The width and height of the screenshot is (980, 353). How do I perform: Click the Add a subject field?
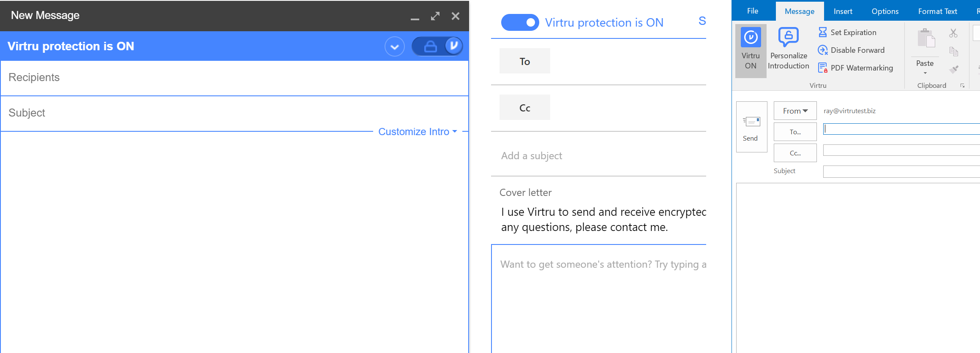coord(598,156)
